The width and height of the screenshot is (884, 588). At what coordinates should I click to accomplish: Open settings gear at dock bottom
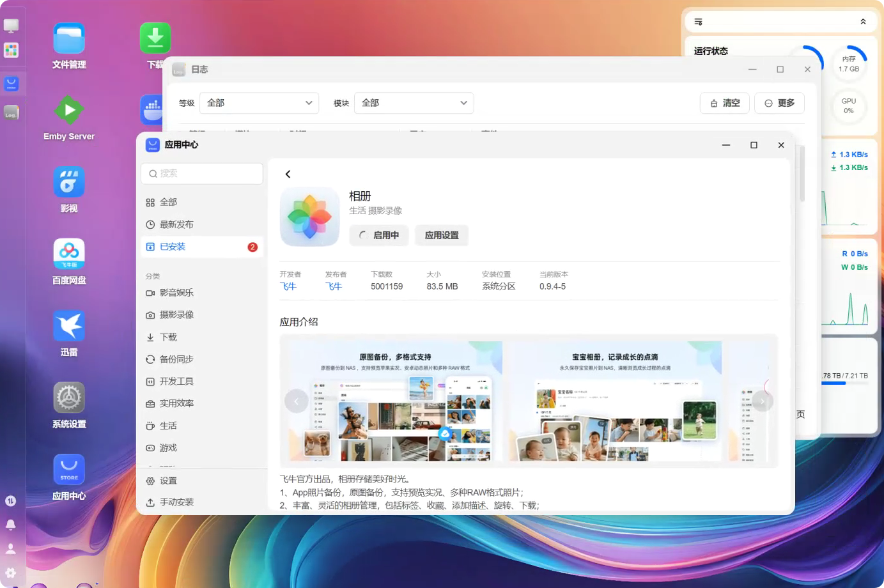click(11, 573)
